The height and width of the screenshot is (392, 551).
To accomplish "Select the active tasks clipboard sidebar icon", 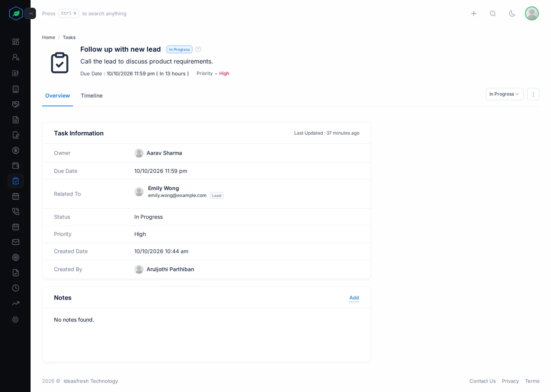I will point(16,181).
